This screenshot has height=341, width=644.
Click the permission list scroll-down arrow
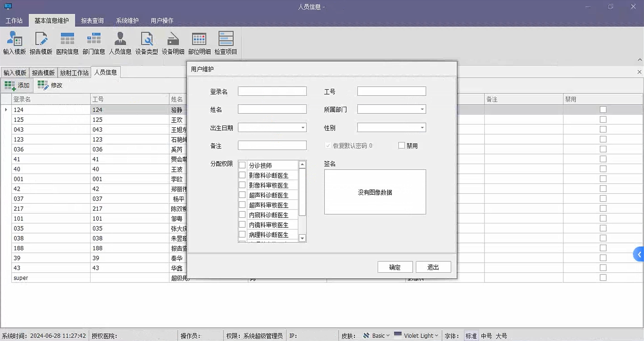(302, 238)
